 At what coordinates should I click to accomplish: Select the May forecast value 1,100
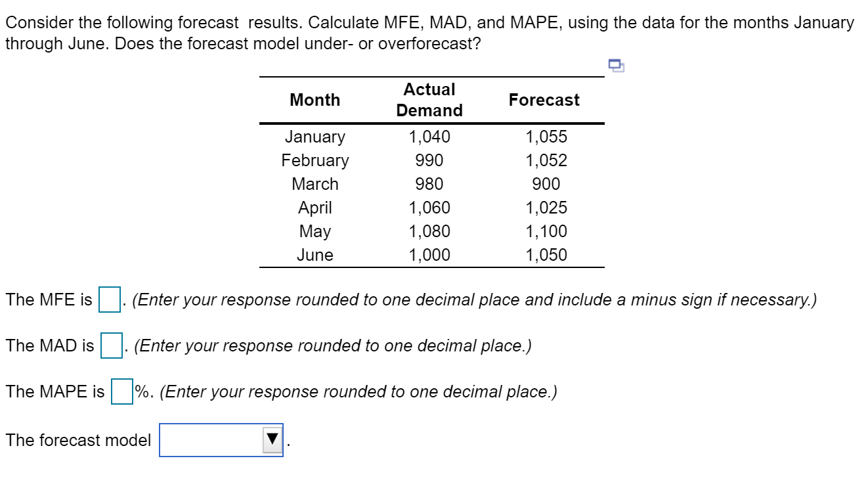point(544,231)
